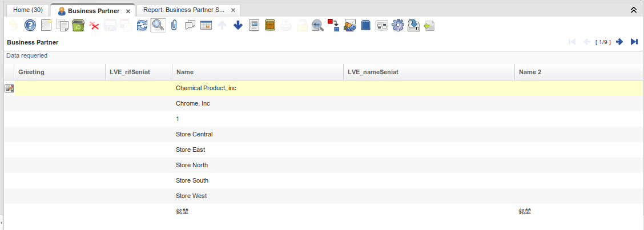The width and height of the screenshot is (644, 230).
Task: Open attachments with the paperclip icon
Action: point(174,25)
